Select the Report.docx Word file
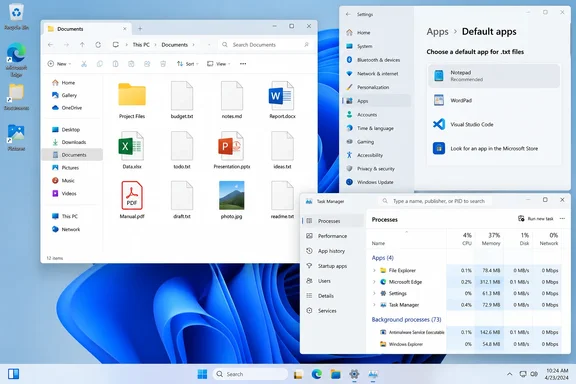The height and width of the screenshot is (384, 576). point(282,100)
